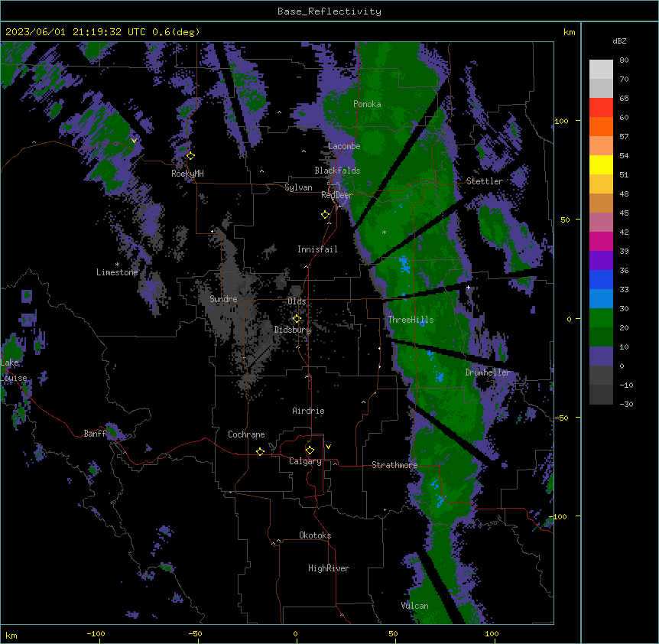Click the Calgary city label
The width and height of the screenshot is (659, 644).
pos(305,461)
